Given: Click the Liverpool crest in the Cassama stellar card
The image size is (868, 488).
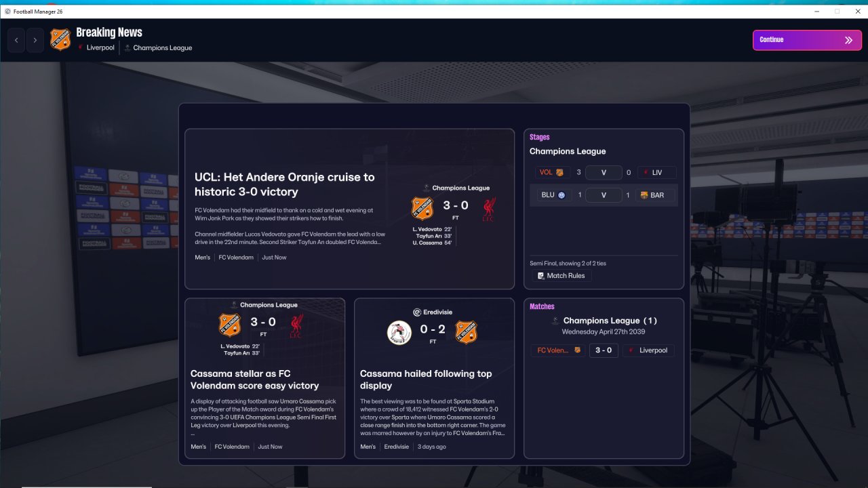Looking at the screenshot, I should click(x=296, y=326).
